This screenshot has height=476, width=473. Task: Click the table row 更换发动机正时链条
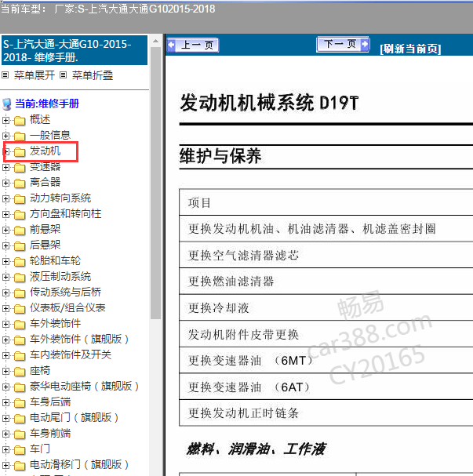(x=326, y=413)
